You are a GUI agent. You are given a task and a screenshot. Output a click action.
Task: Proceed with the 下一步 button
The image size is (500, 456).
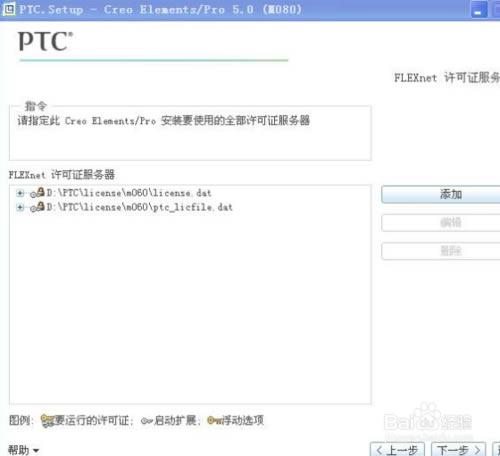(458, 450)
